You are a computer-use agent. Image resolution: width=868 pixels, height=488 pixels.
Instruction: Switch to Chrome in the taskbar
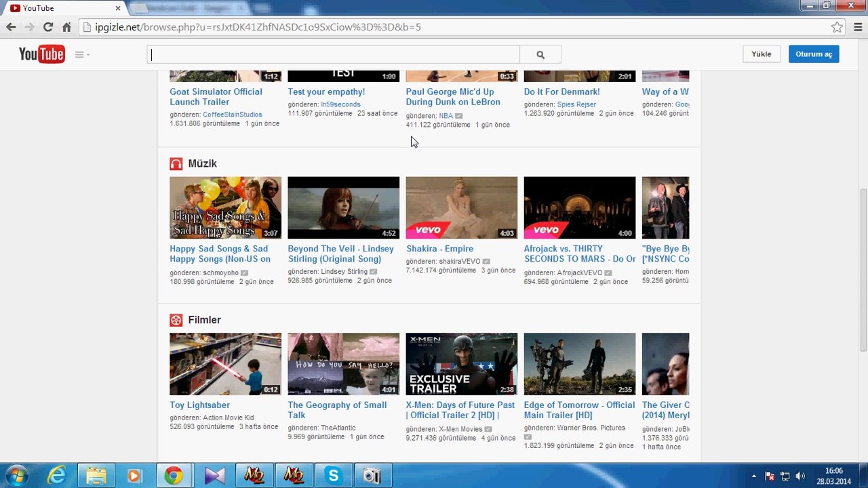pyautogui.click(x=174, y=476)
